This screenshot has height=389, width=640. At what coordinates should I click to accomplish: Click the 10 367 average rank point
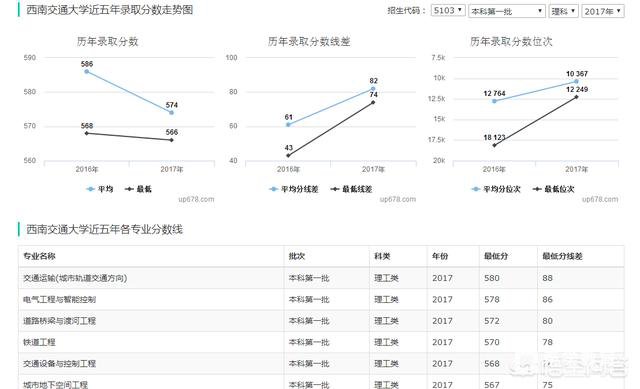pos(576,81)
